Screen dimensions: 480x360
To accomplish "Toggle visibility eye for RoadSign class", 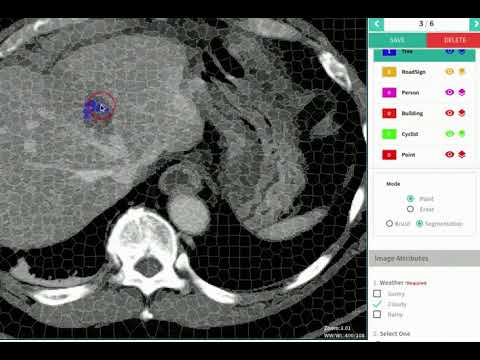I will [x=450, y=71].
